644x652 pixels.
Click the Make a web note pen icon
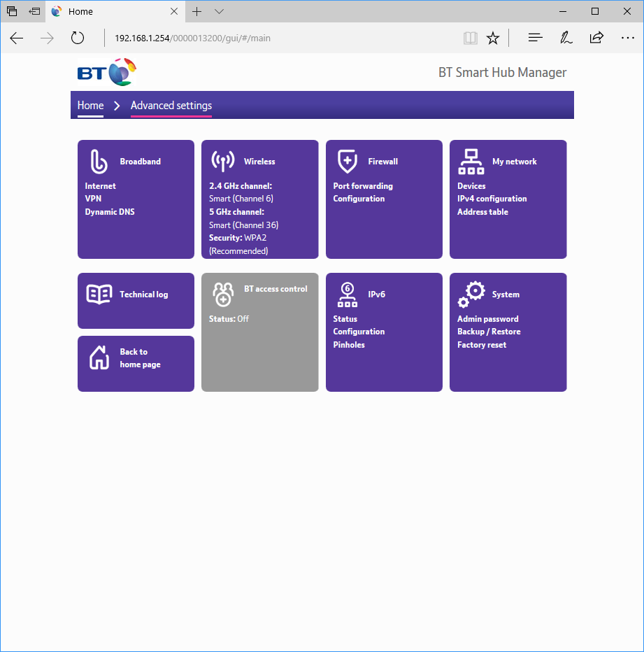(x=566, y=38)
